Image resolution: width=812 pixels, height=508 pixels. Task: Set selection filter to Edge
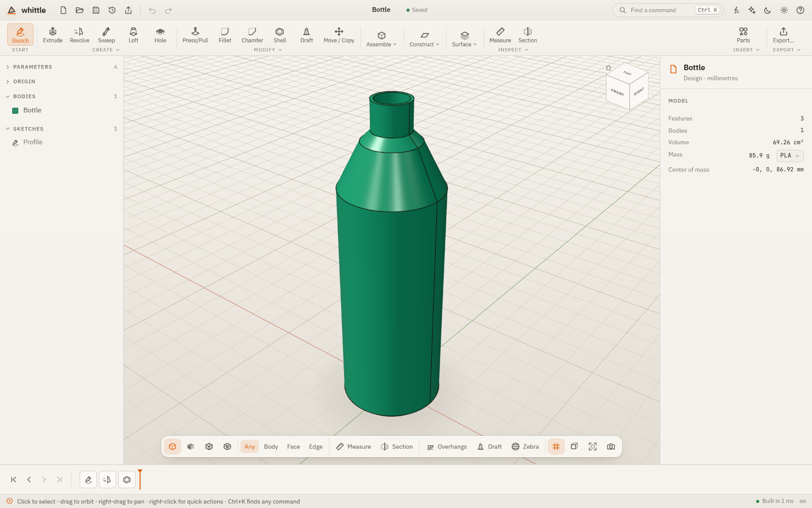(x=316, y=447)
